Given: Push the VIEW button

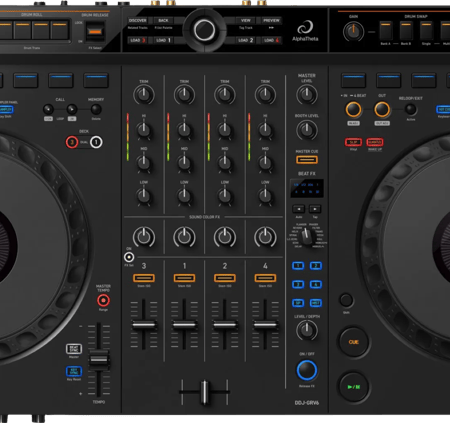Looking at the screenshot, I should 246,20.
